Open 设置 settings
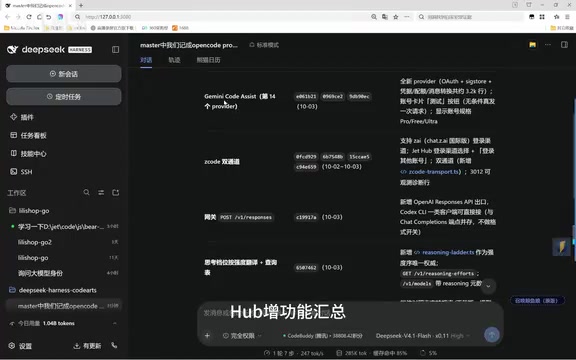 [x=20, y=346]
